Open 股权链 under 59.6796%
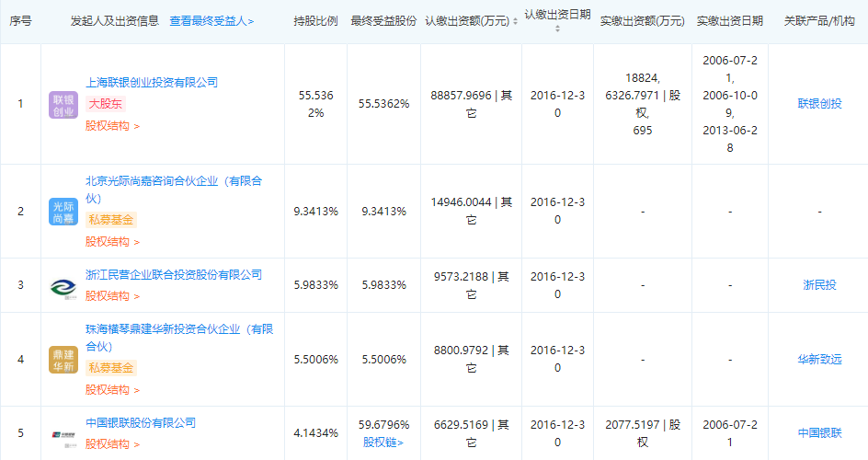The height and width of the screenshot is (460, 868). pyautogui.click(x=383, y=443)
